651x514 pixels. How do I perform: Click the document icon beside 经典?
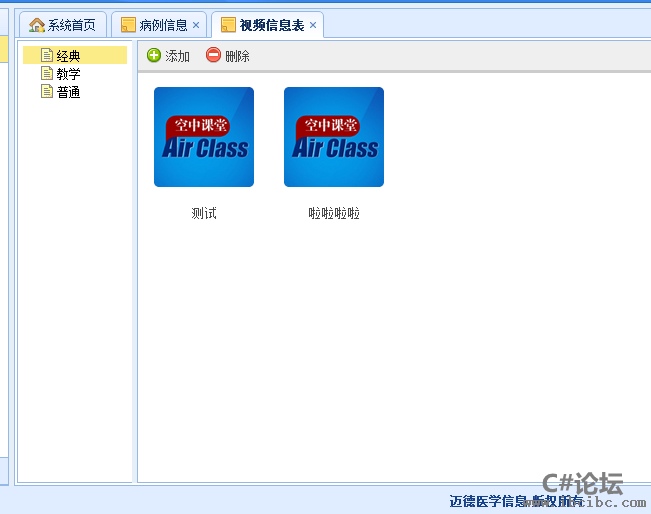(47, 55)
